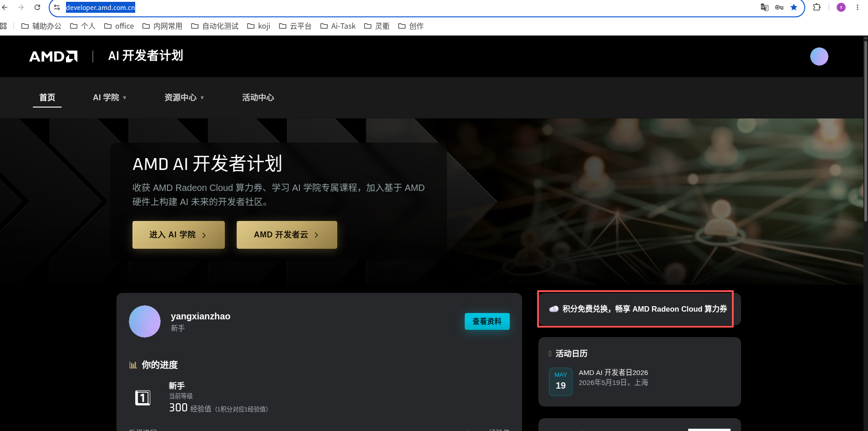Click the level 1 badge icon

click(x=143, y=398)
